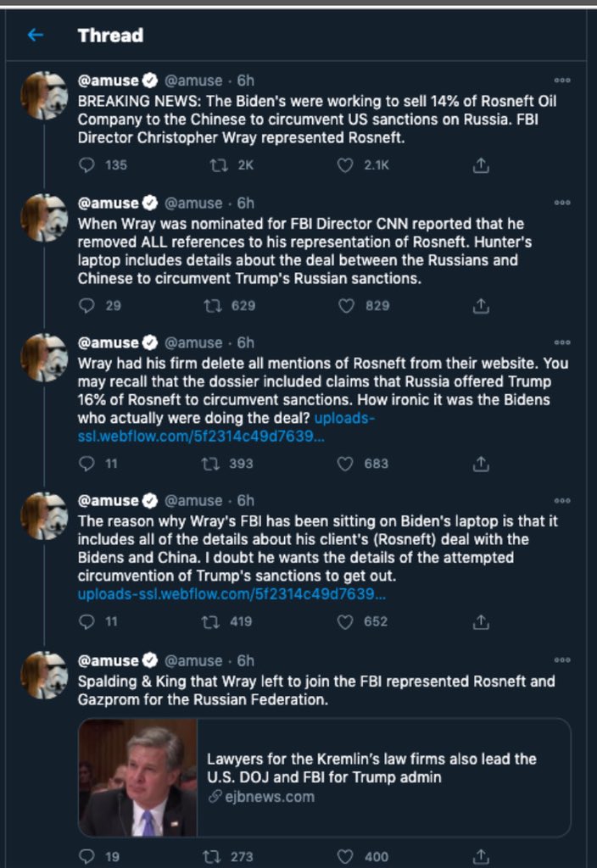Share the first BREAKING NEWS tweet
Image resolution: width=597 pixels, height=868 pixels.
pyautogui.click(x=481, y=165)
